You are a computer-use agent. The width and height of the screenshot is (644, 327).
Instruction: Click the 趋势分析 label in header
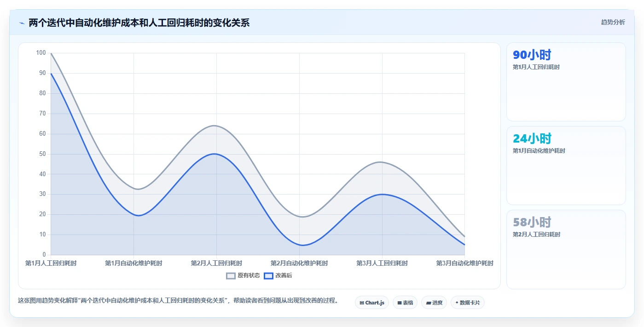click(x=613, y=22)
